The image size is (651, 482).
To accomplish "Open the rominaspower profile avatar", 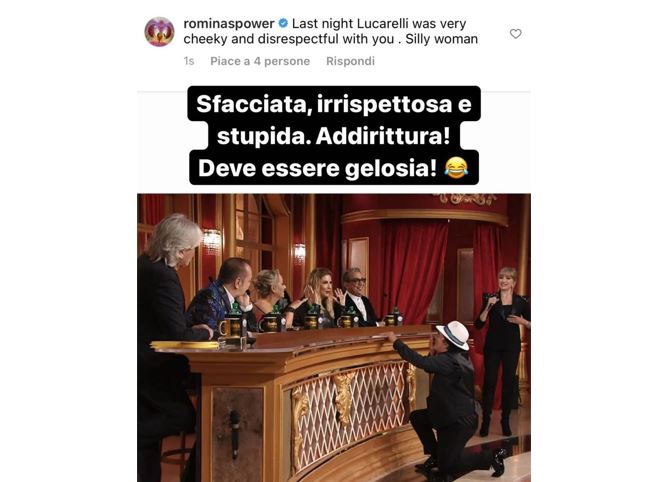I will pyautogui.click(x=159, y=32).
